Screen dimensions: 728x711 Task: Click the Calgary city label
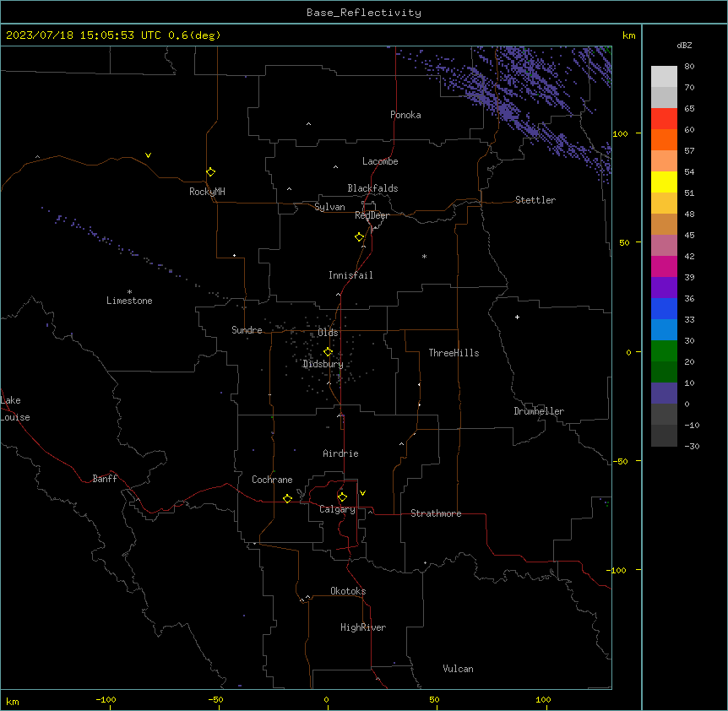pos(337,509)
